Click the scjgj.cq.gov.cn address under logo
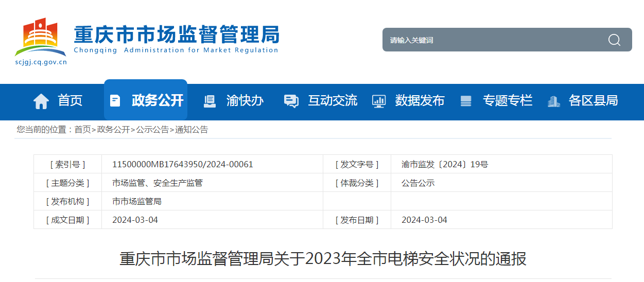Image resolution: width=644 pixels, height=282 pixels. pyautogui.click(x=41, y=62)
